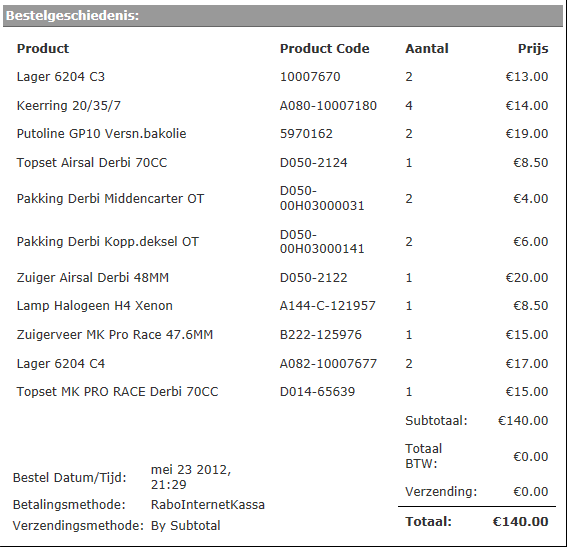Screen dimensions: 570x547
Task: Click the Aantal column header
Action: pos(427,49)
